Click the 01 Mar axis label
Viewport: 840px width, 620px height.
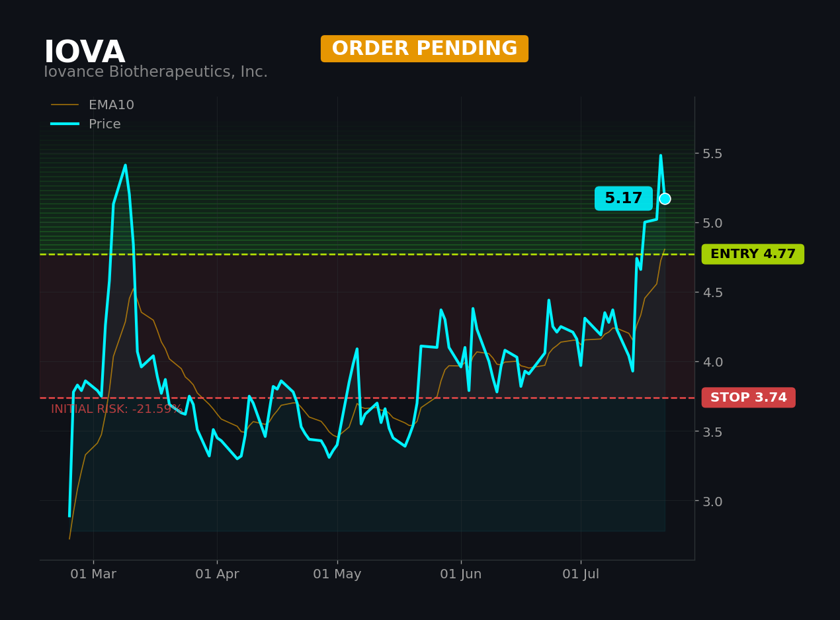(x=93, y=574)
